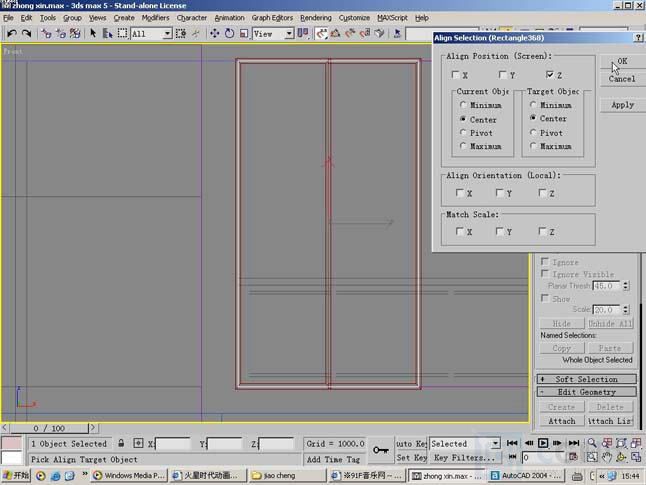Activate the Select and Scale tool

(x=244, y=33)
